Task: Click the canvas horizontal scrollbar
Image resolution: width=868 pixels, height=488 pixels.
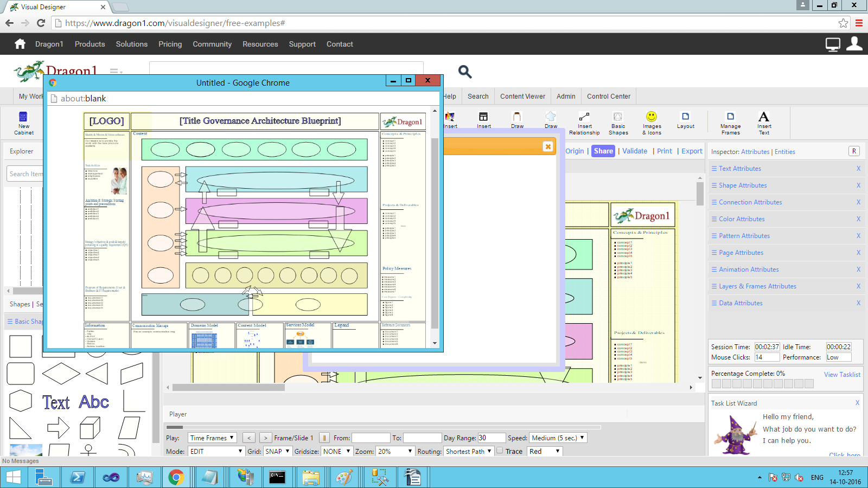Action: coord(228,387)
